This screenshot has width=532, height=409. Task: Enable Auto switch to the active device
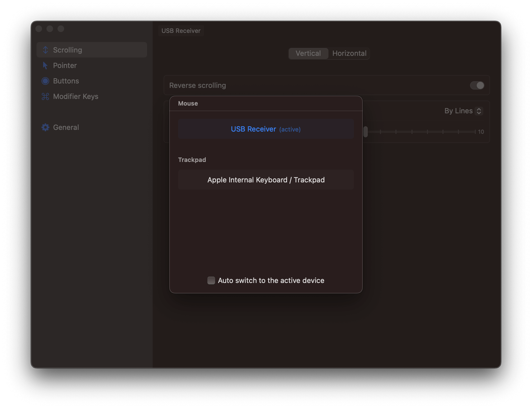click(211, 280)
